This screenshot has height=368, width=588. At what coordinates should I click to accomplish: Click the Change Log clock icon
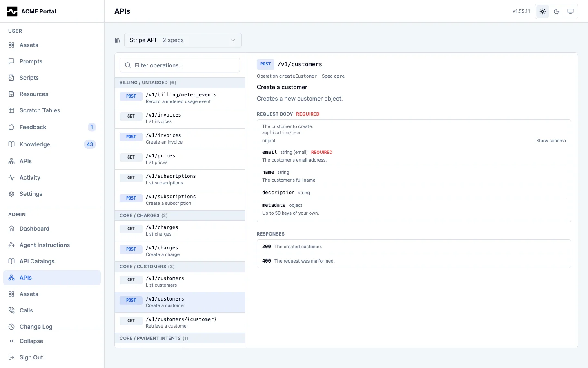11,327
